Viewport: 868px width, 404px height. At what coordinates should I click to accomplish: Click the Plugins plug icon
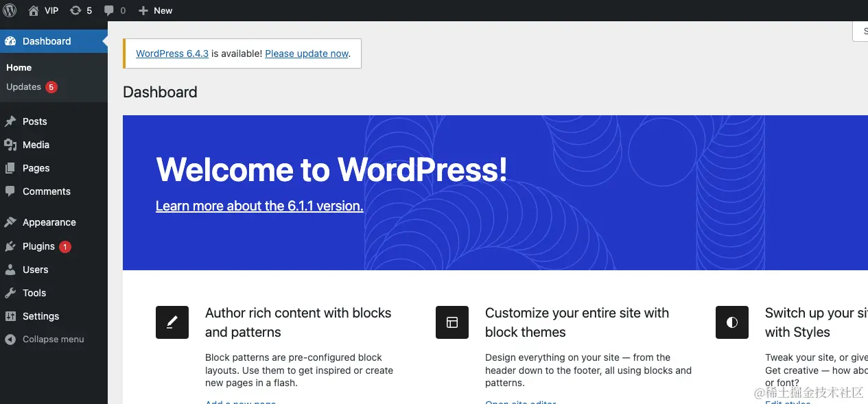click(x=10, y=246)
